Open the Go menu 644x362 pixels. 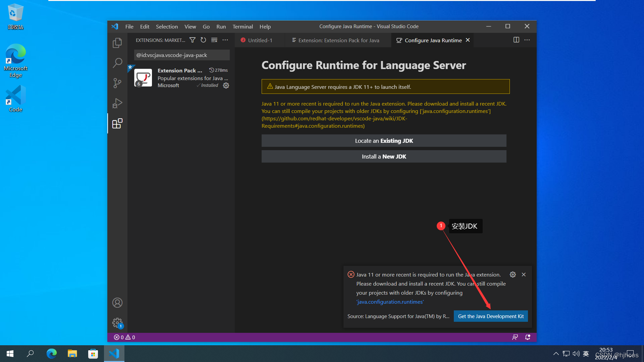206,26
